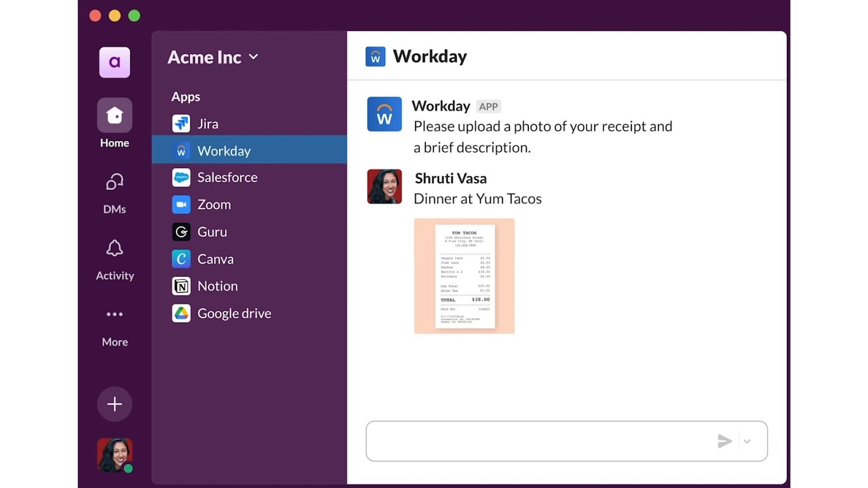Open the Jira app from the sidebar
This screenshot has width=868, height=488.
(x=207, y=123)
